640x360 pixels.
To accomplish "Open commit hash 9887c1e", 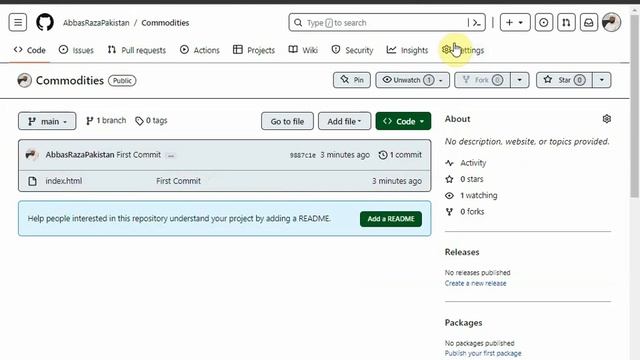I will pos(303,155).
